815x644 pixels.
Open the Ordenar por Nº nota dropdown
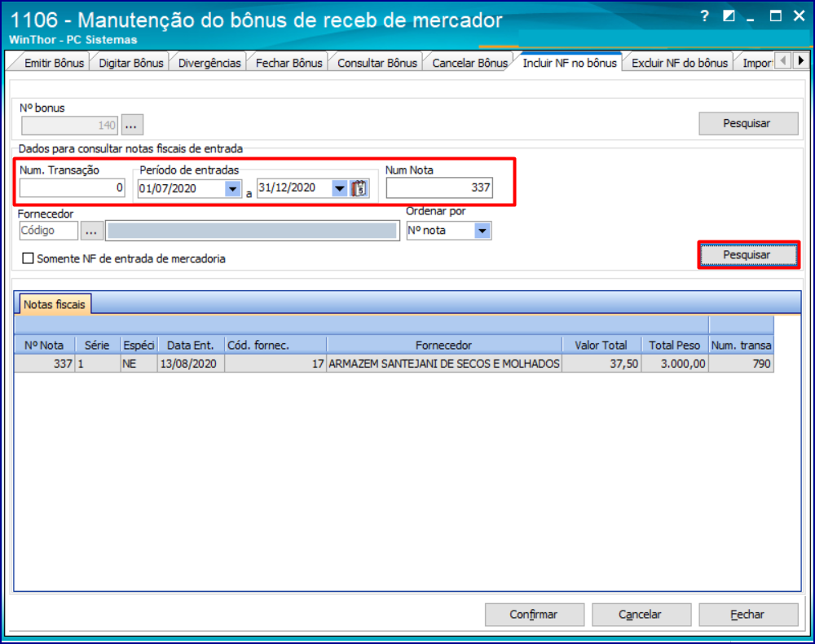[x=482, y=231]
